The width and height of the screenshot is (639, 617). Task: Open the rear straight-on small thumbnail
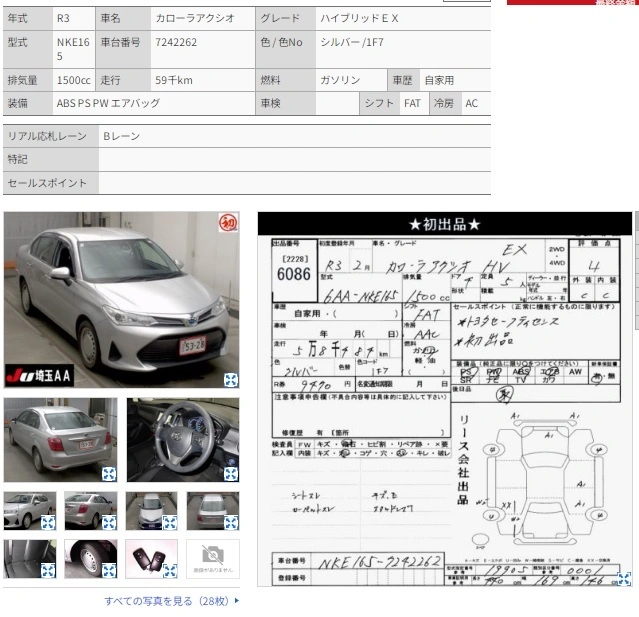pos(213,511)
